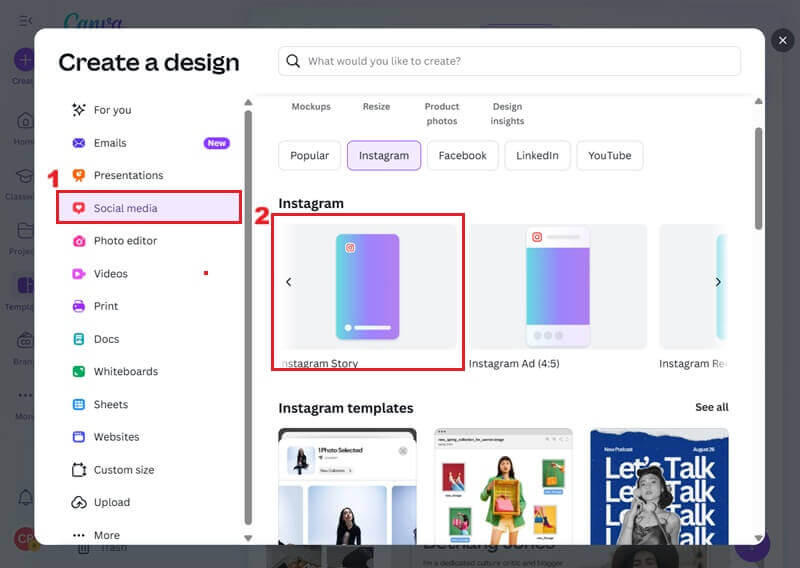
Task: Click the For you sparkle icon
Action: 79,110
